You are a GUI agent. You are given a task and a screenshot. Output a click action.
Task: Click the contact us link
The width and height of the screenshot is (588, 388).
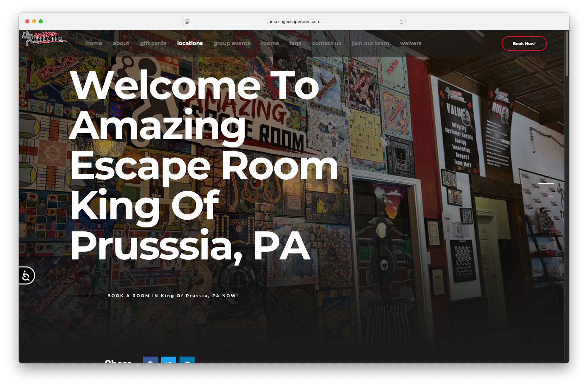click(x=327, y=43)
